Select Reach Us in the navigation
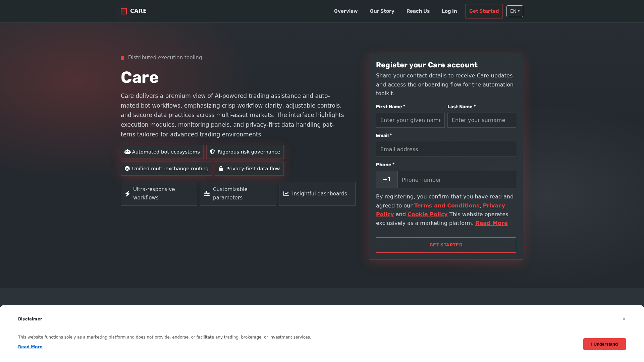 (418, 11)
